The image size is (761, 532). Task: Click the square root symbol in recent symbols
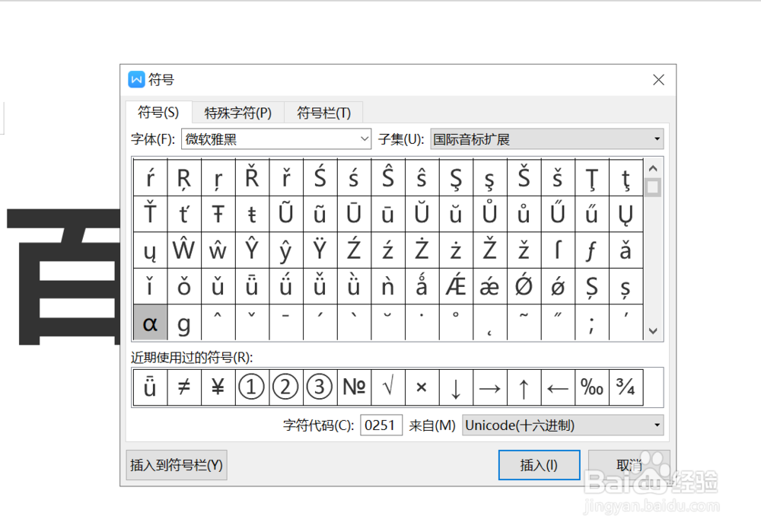click(387, 387)
